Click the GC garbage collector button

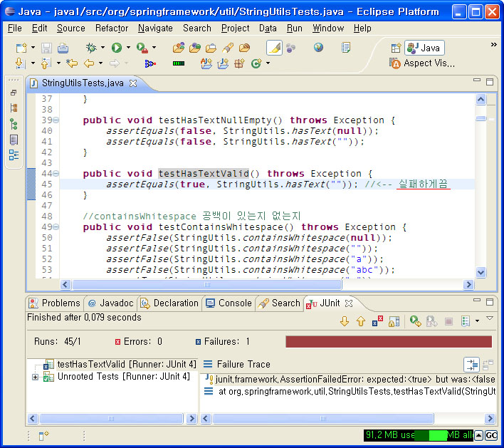pos(491,435)
